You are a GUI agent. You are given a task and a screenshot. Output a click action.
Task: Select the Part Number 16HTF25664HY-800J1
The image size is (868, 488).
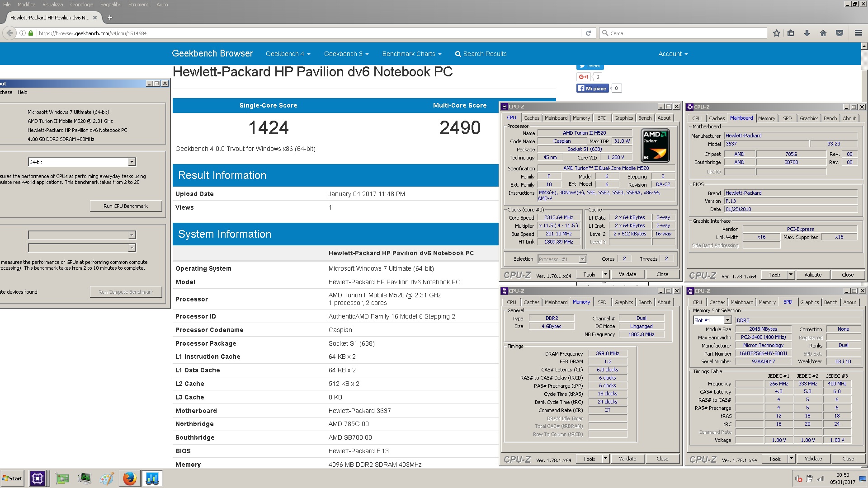pos(764,353)
